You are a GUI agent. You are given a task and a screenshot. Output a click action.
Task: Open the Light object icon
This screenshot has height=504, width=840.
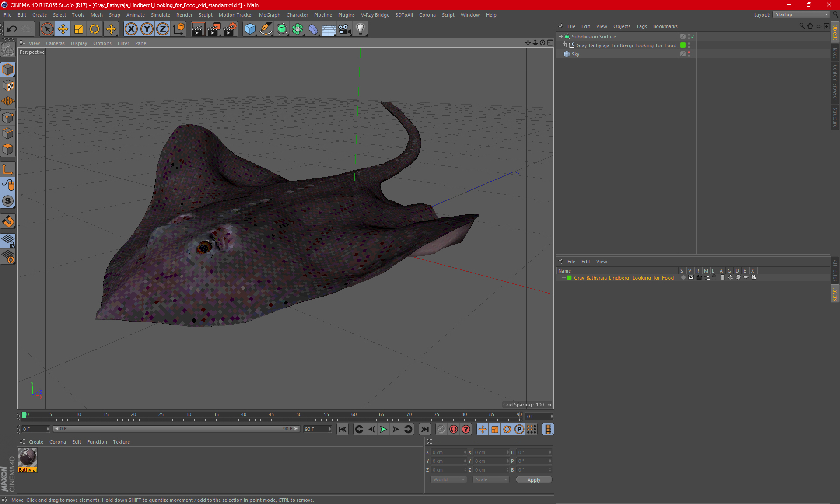click(x=360, y=29)
